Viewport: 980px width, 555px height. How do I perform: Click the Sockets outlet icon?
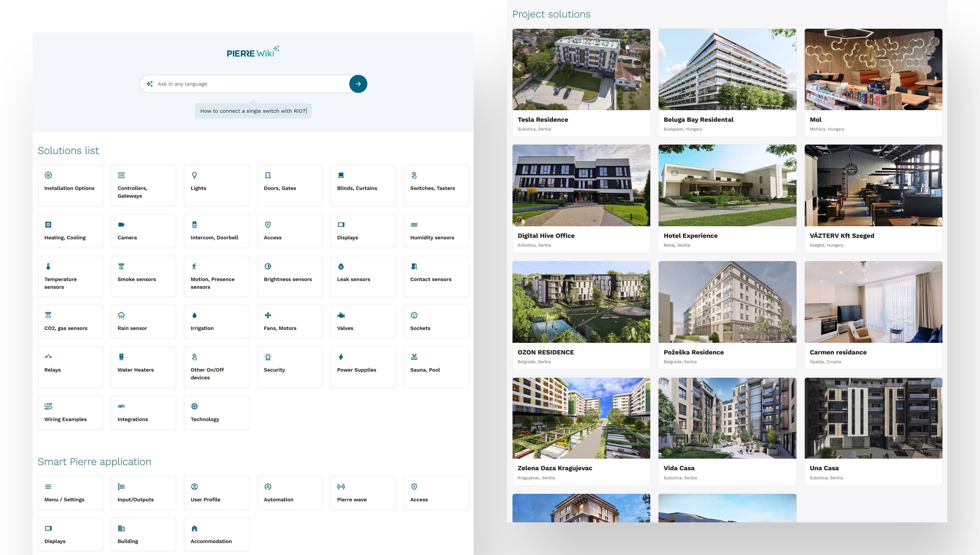414,315
